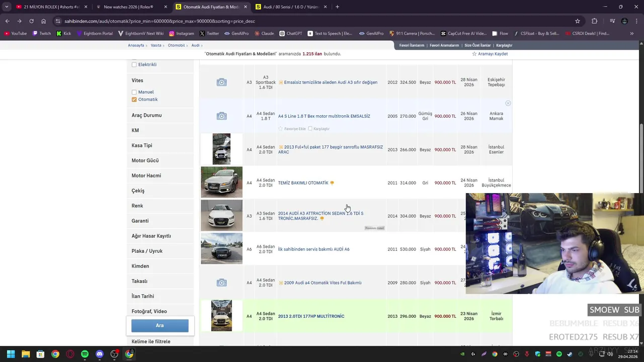The image size is (644, 362).
Task: Open File Explorer from taskbar
Action: pyautogui.click(x=26, y=354)
